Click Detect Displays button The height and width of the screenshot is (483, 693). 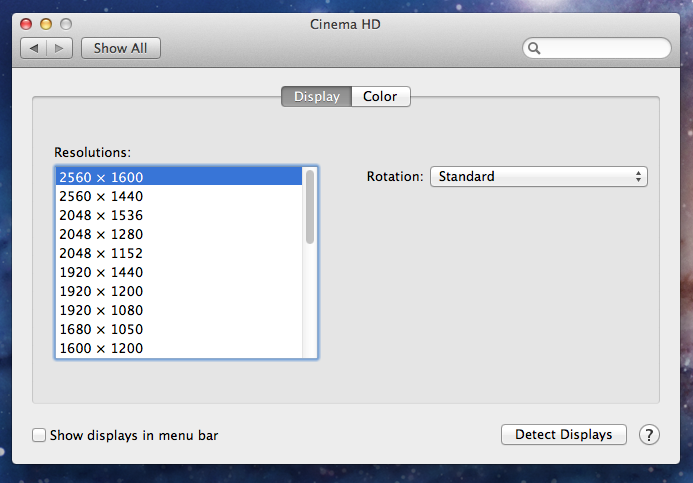[x=564, y=434]
